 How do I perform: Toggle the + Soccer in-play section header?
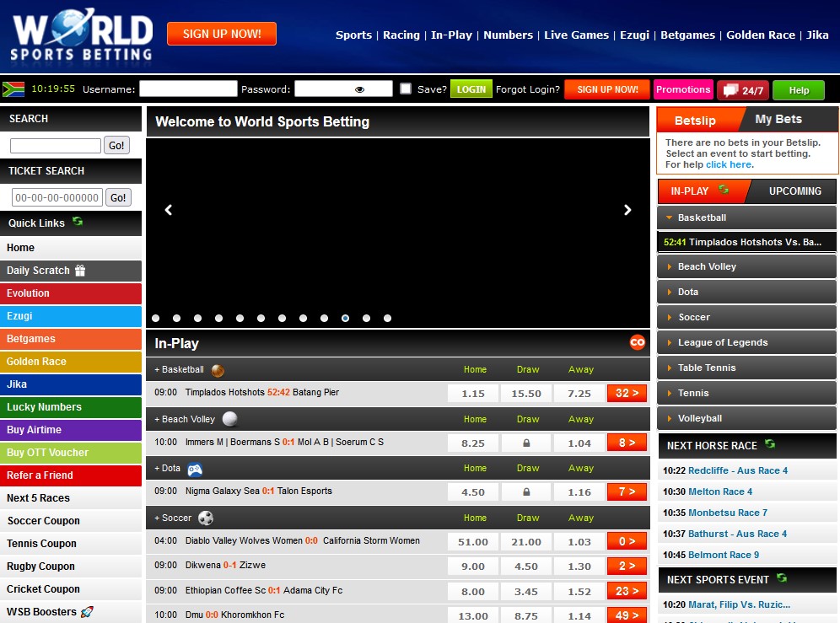(173, 518)
